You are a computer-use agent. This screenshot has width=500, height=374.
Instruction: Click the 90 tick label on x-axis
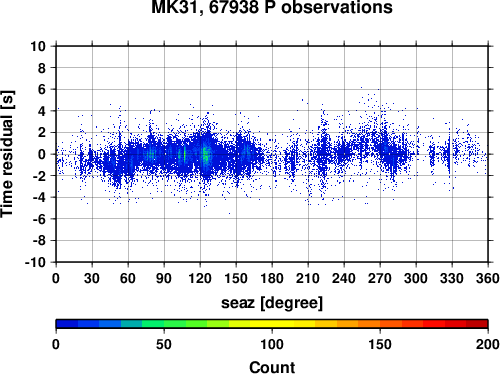pyautogui.click(x=164, y=278)
